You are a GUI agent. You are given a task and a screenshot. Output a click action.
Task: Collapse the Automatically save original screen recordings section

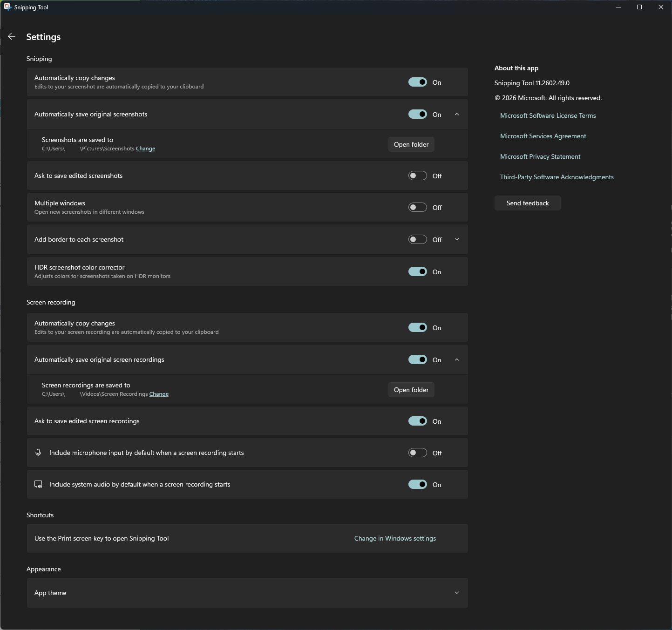pos(457,359)
